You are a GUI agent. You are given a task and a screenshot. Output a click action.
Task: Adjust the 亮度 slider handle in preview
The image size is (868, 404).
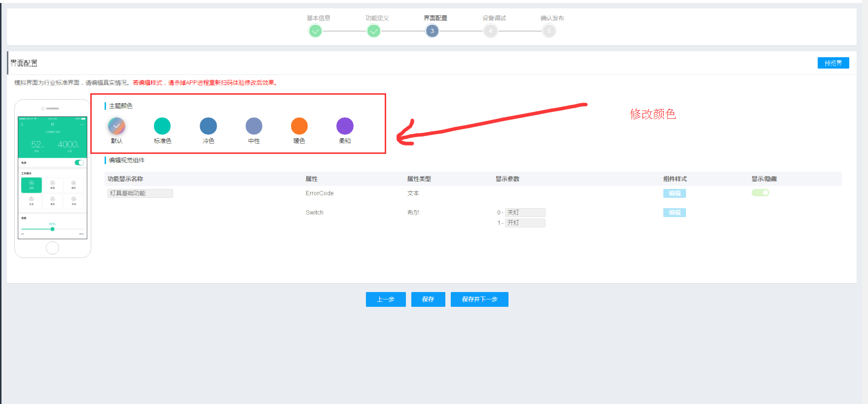52,229
